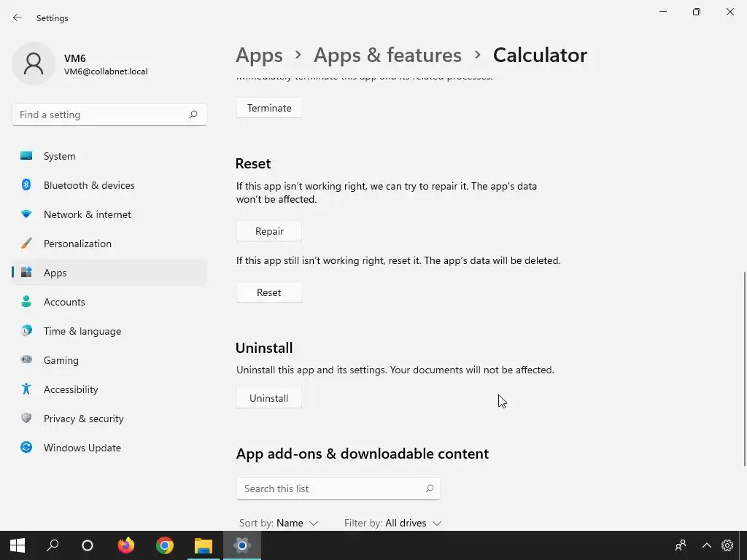Click the Bluetooth icon in sidebar
Viewport: 747px width, 560px height.
[26, 184]
